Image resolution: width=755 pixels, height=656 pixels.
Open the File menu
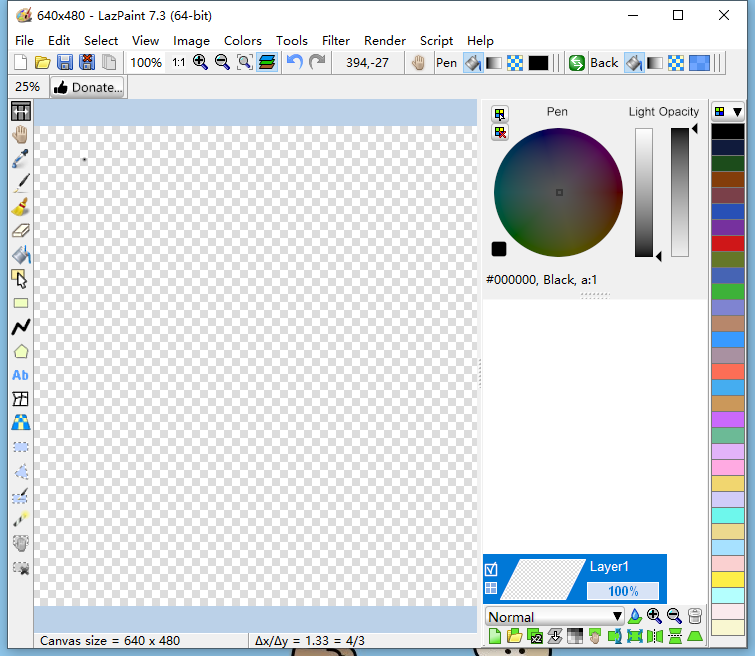click(x=25, y=40)
